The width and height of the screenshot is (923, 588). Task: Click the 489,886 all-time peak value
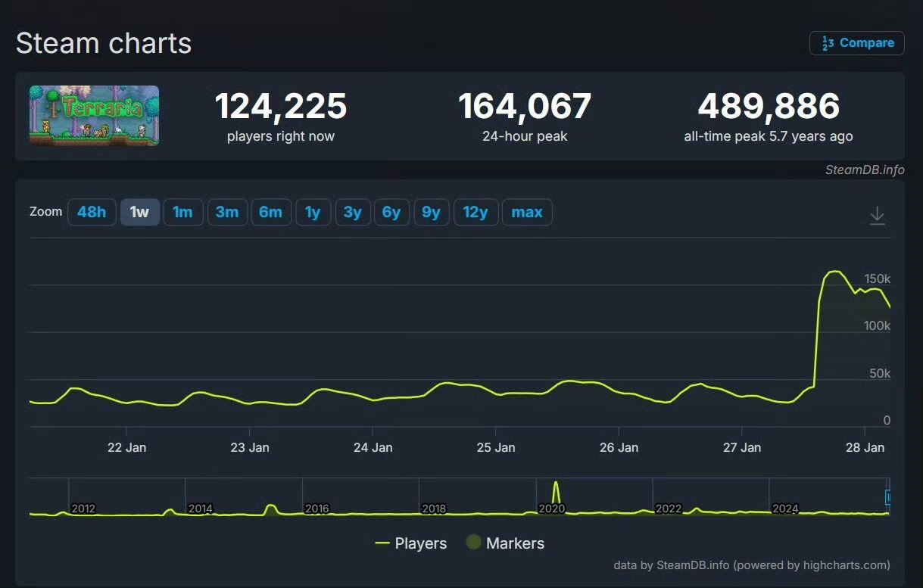[x=769, y=106]
